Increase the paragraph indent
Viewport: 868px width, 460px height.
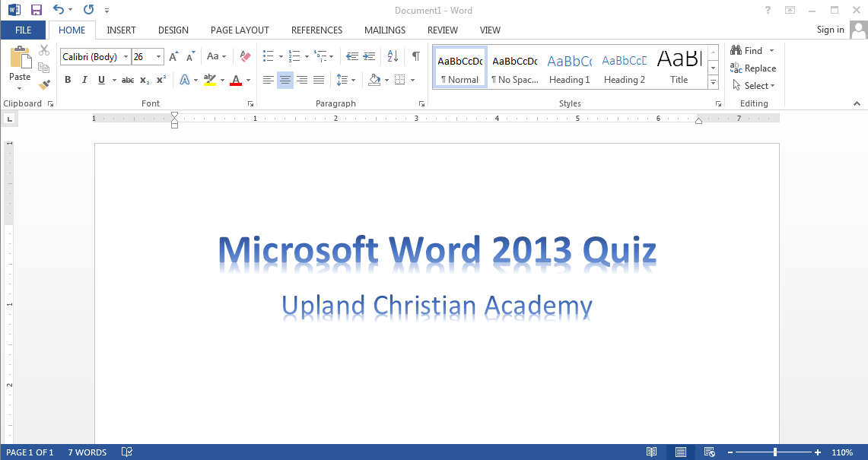(369, 56)
